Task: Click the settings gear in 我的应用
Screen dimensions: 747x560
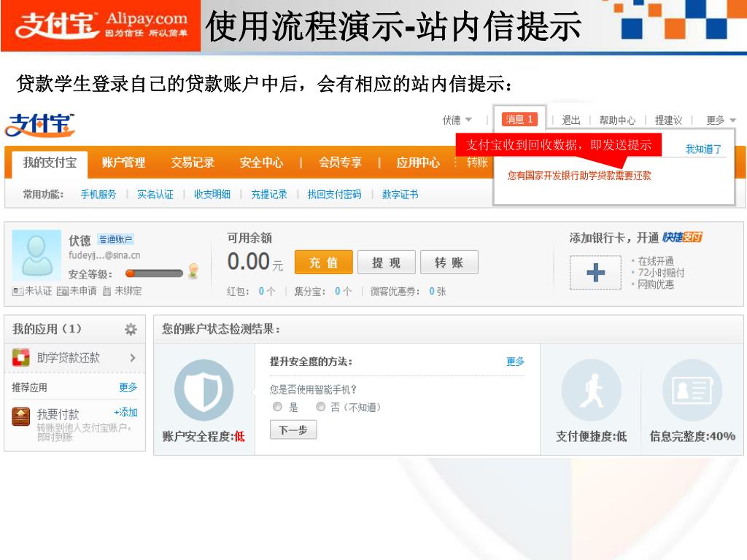Action: tap(131, 329)
